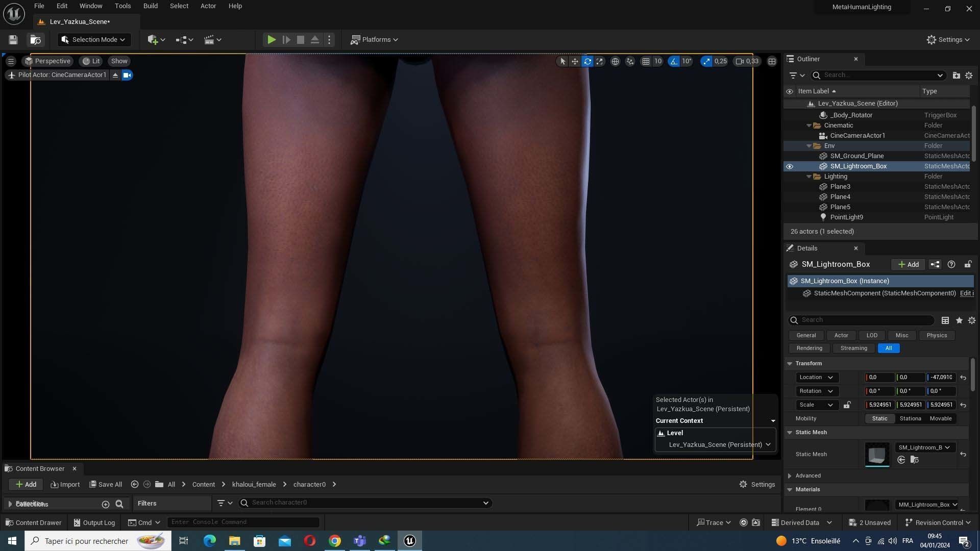Click the add folder icon in Outliner
This screenshot has height=551, width=980.
pyautogui.click(x=956, y=75)
